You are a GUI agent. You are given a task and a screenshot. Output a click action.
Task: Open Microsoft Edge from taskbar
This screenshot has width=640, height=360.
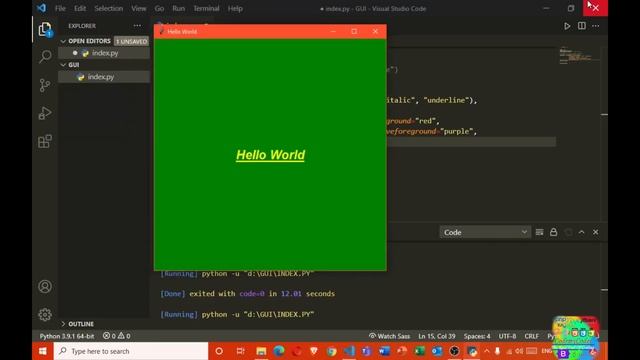coord(279,351)
